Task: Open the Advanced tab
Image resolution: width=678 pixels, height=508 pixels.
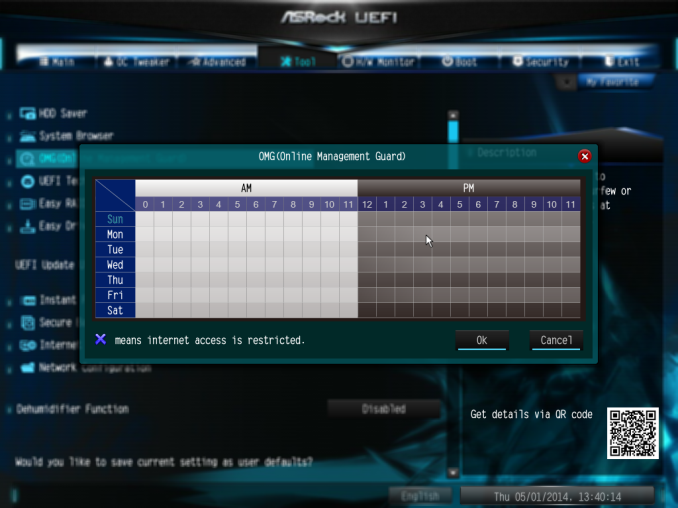Action: click(x=217, y=62)
